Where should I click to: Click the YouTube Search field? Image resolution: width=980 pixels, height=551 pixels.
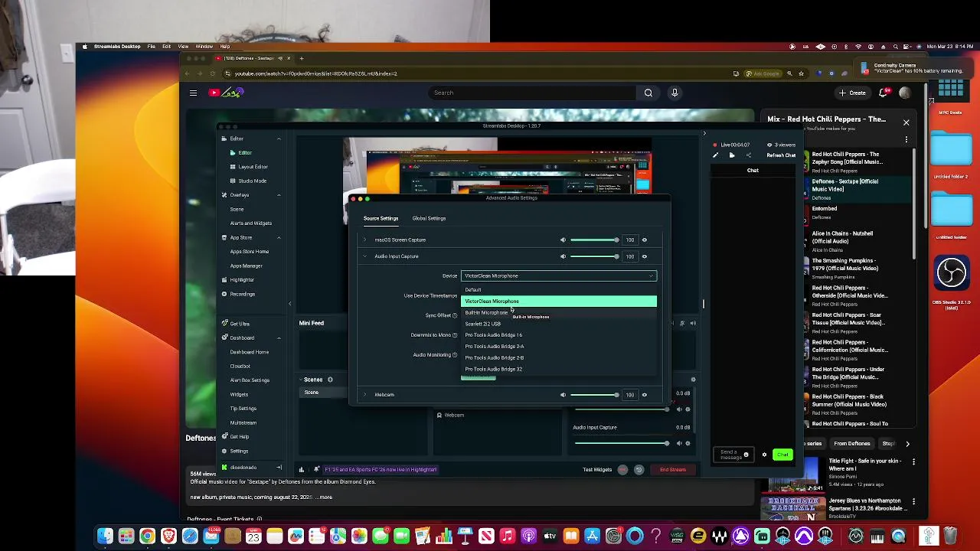coord(532,93)
